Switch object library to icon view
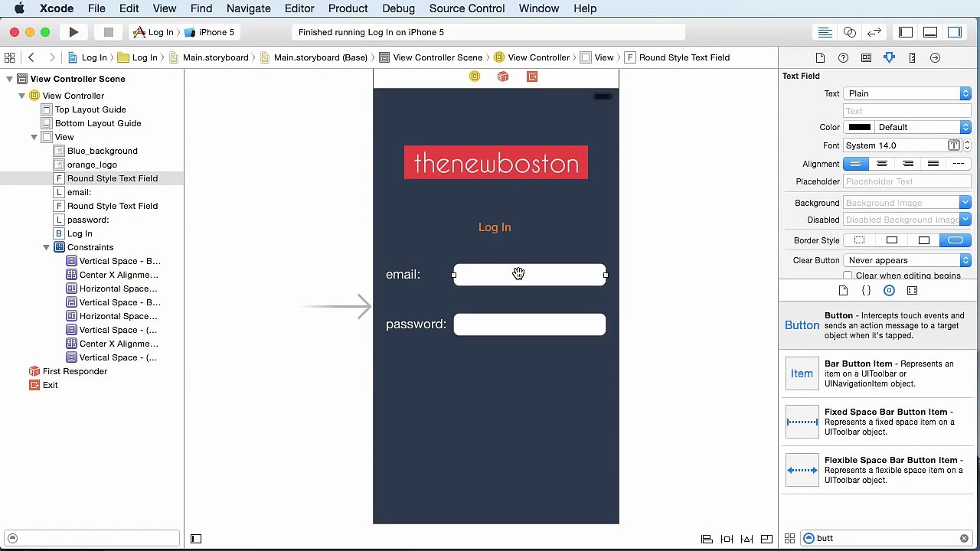The height and width of the screenshot is (551, 980). tap(789, 539)
